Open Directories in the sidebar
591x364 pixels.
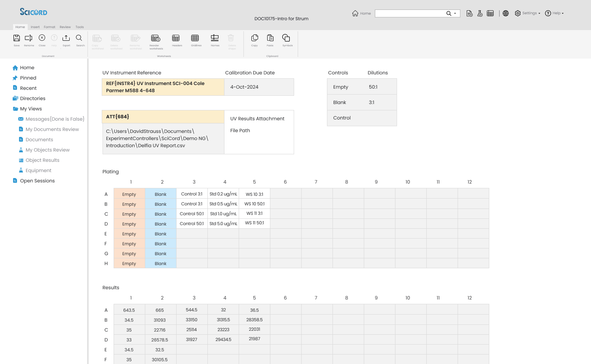[32, 99]
